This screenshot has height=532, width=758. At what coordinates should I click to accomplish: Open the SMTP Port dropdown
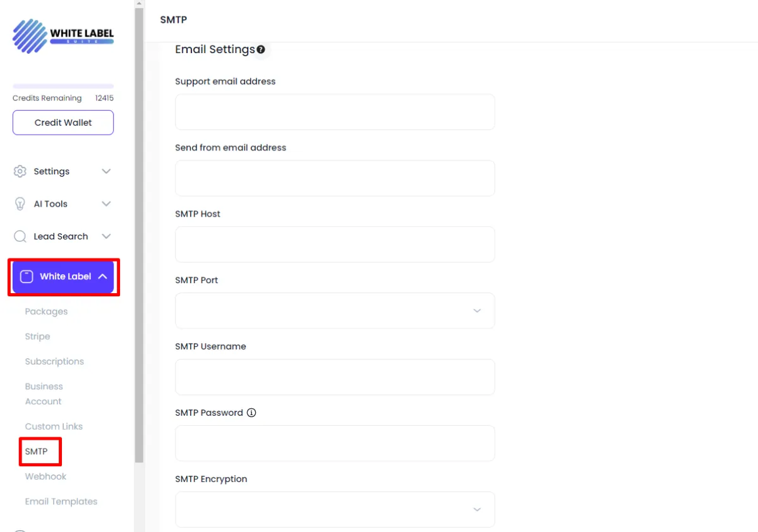tap(335, 310)
